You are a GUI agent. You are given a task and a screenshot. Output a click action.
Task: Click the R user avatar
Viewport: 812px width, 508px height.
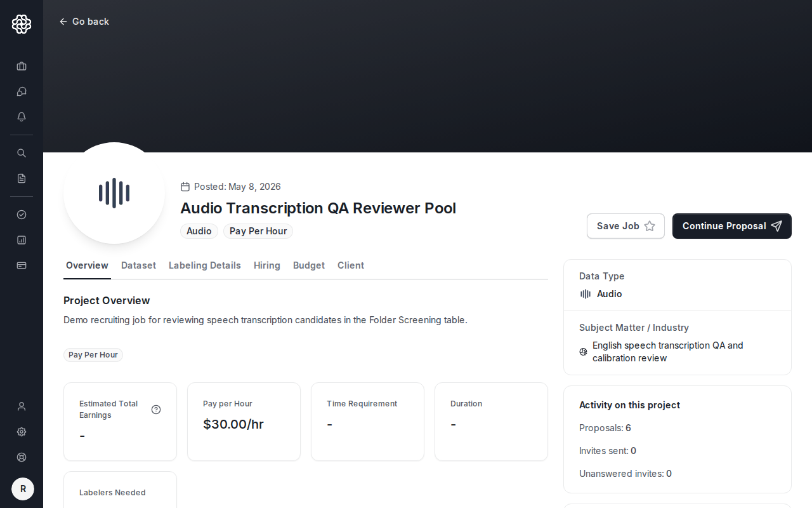23,489
